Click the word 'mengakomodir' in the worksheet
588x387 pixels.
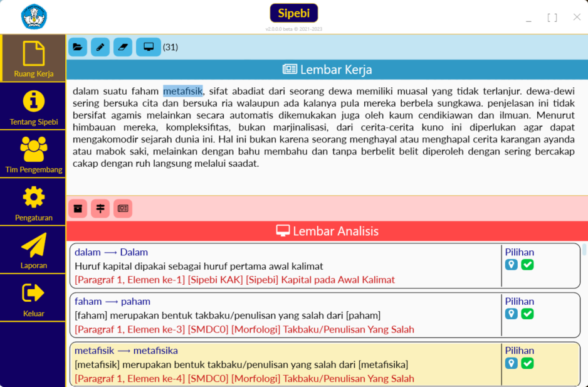pyautogui.click(x=106, y=139)
